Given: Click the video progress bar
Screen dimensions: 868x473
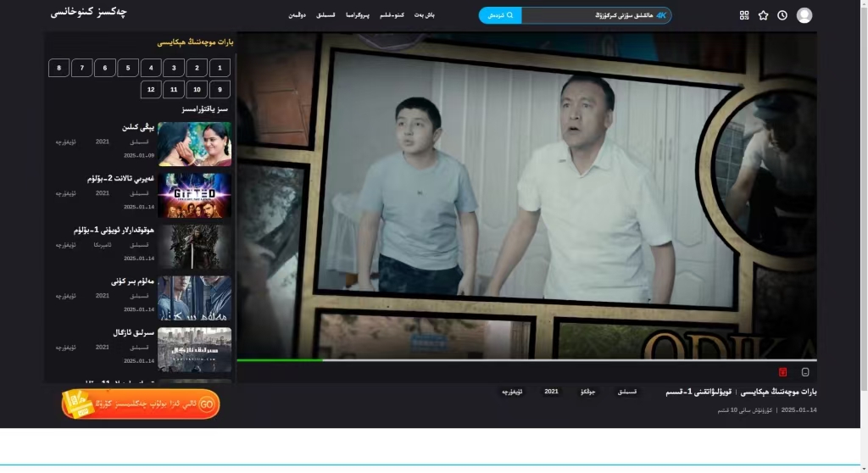Looking at the screenshot, I should (x=526, y=360).
